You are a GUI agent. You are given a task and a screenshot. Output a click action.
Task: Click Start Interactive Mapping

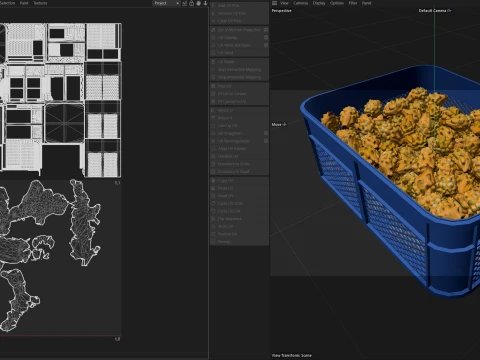click(x=239, y=69)
